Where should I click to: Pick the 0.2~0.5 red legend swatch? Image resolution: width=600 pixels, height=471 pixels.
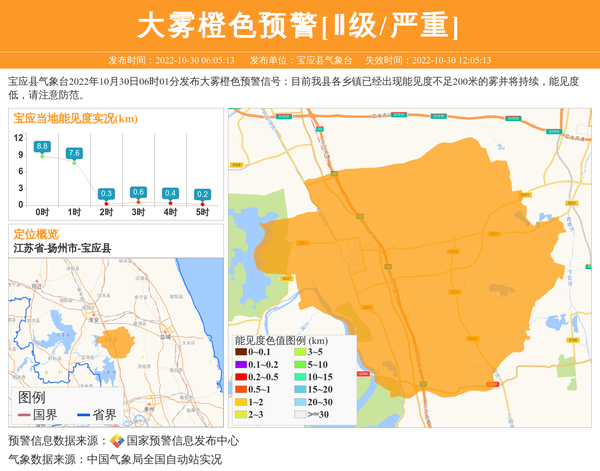[241, 377]
